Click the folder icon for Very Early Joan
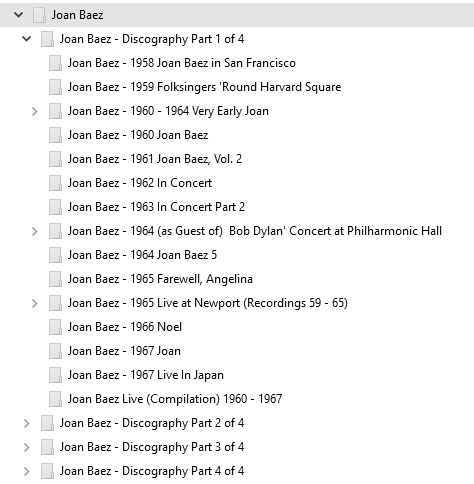Screen dimensions: 474x484 click(x=55, y=111)
